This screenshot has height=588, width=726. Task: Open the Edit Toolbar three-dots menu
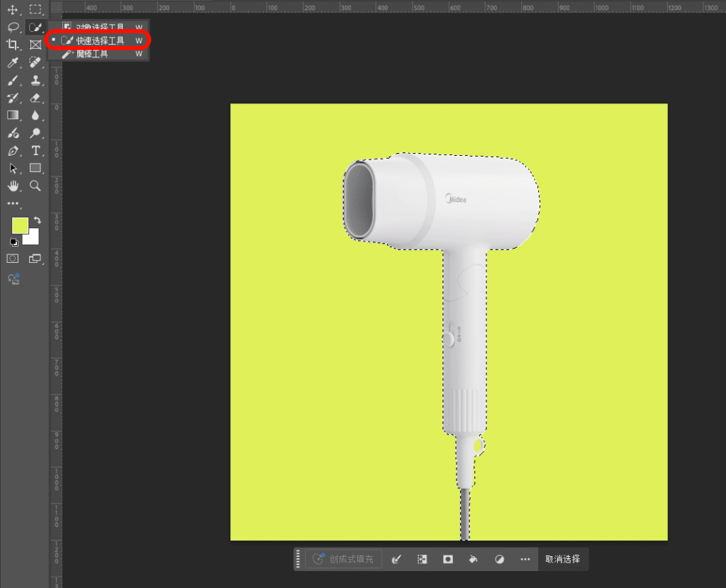[13, 203]
